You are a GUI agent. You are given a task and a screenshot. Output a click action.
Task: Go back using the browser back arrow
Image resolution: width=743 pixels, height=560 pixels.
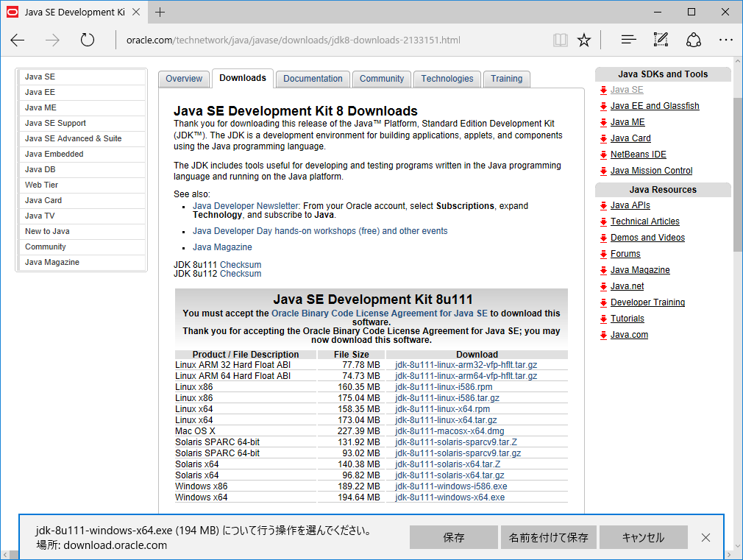coord(18,40)
